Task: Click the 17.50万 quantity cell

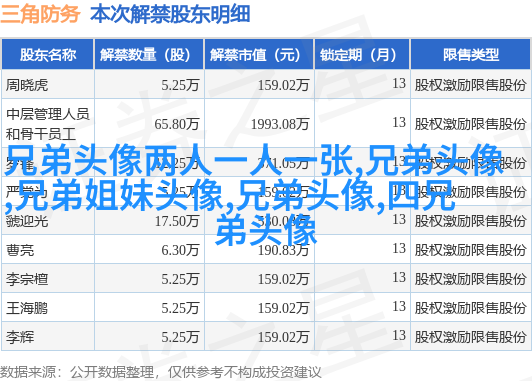Action: pos(177,221)
